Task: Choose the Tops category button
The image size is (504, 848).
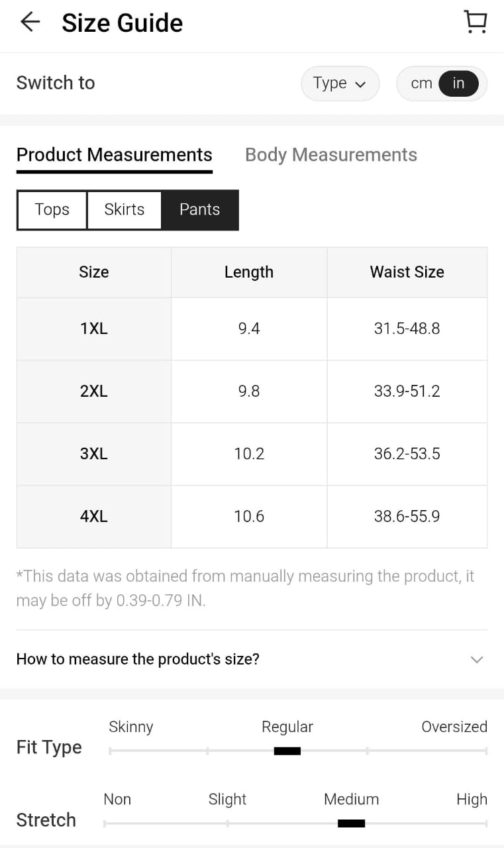Action: click(52, 210)
